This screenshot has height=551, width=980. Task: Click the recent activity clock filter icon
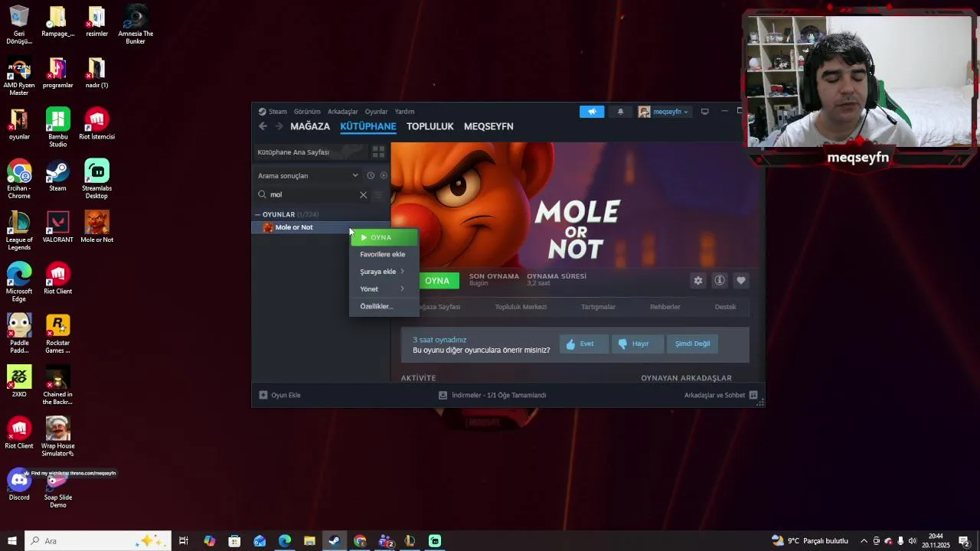pos(371,176)
